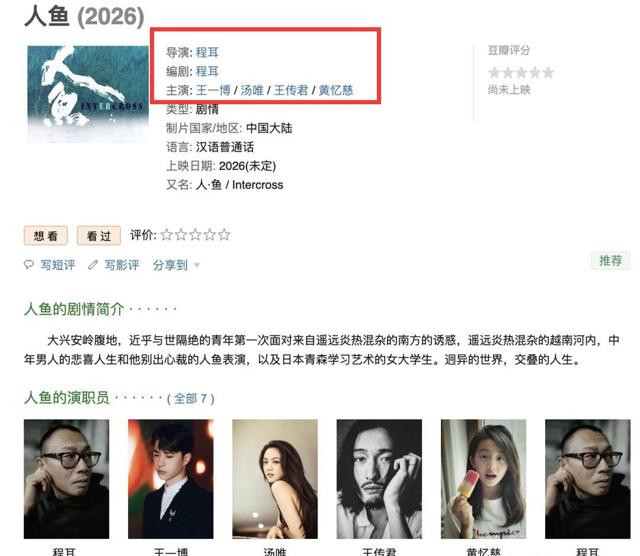The width and height of the screenshot is (640, 556).
Task: Click the speech bubble icon for 写短评
Action: 29,265
